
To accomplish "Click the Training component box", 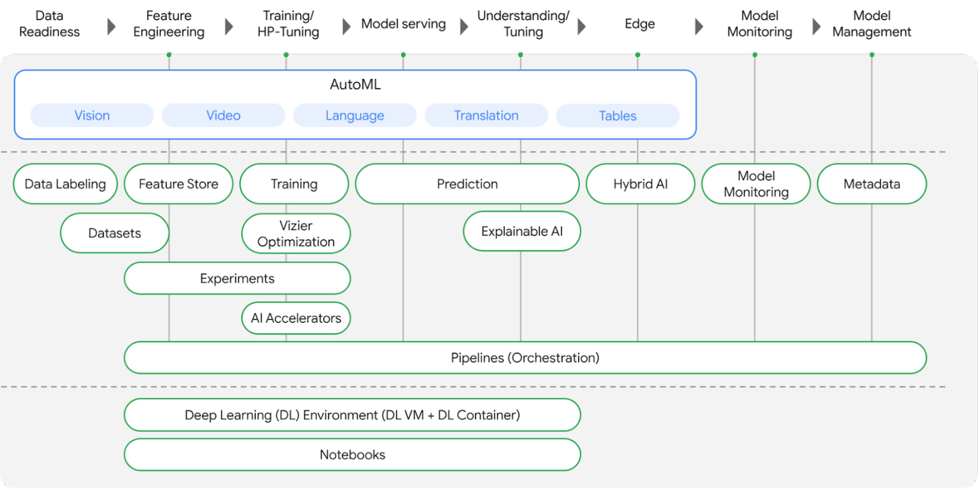I will (x=294, y=184).
